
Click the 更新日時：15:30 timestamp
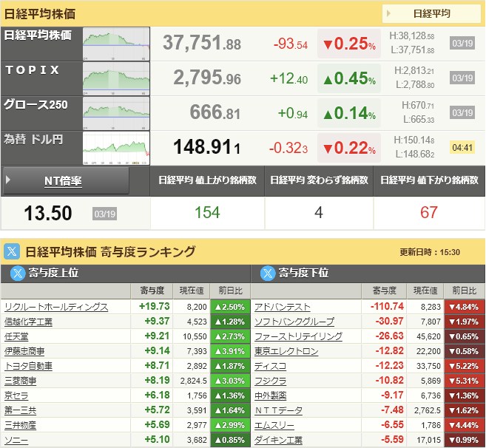pyautogui.click(x=430, y=252)
